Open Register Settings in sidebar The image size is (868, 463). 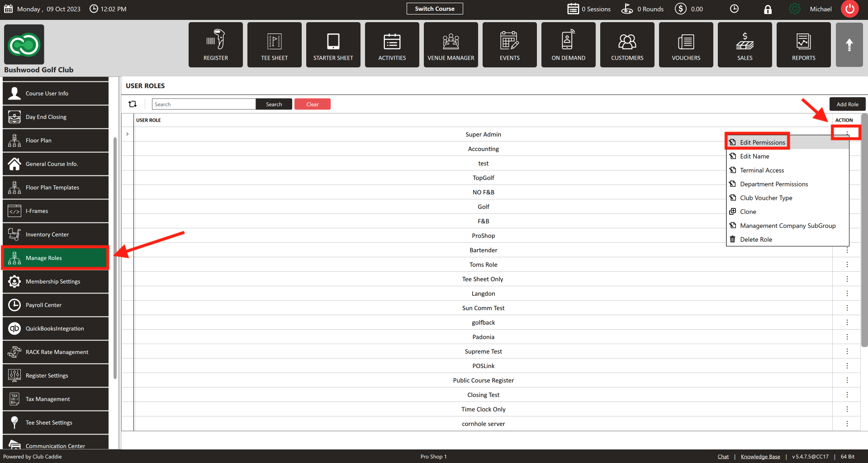point(56,376)
